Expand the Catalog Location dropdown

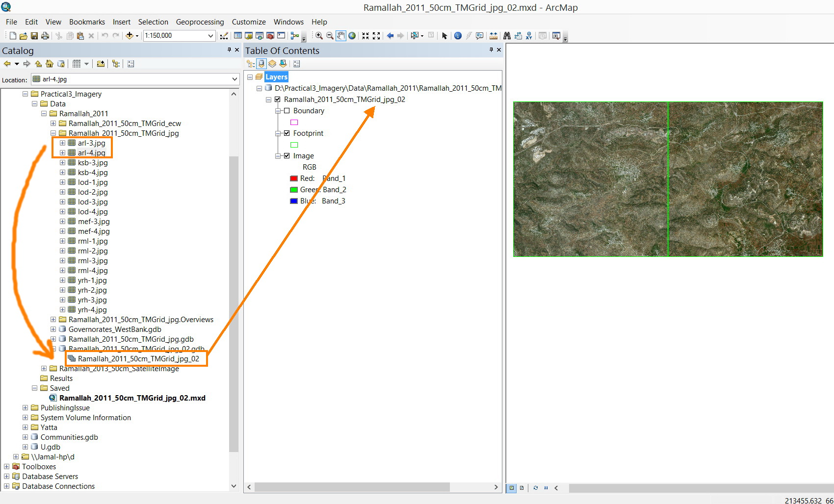pyautogui.click(x=234, y=79)
